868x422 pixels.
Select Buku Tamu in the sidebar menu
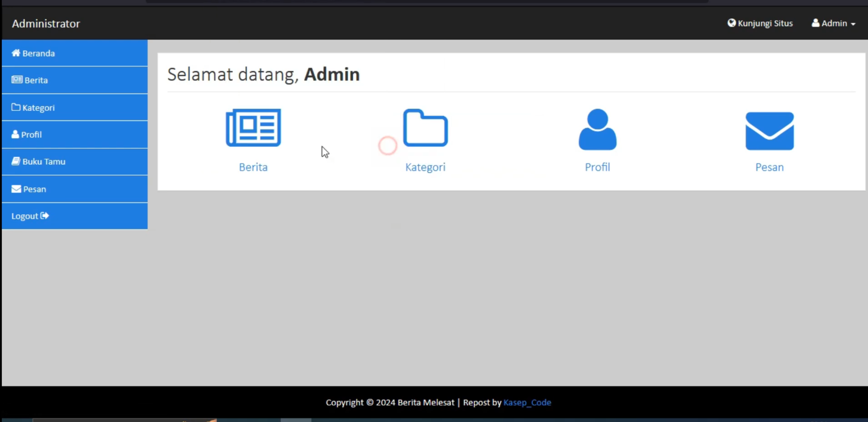coord(75,162)
